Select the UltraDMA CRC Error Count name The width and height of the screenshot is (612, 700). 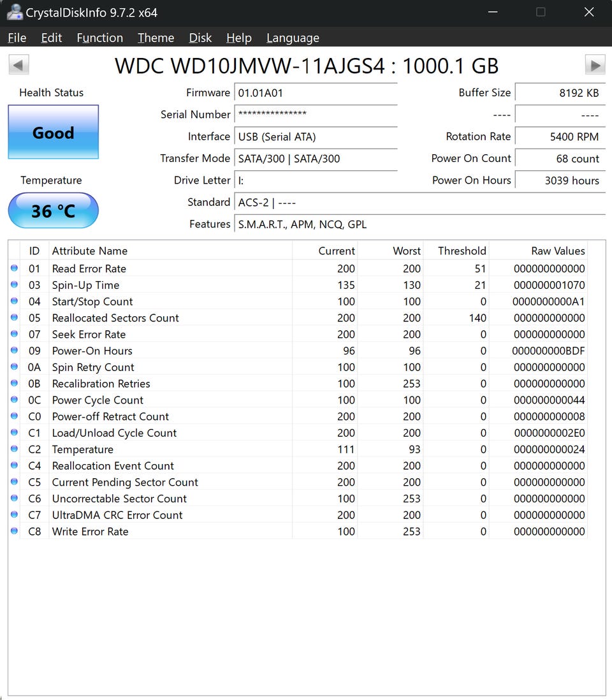(x=117, y=515)
